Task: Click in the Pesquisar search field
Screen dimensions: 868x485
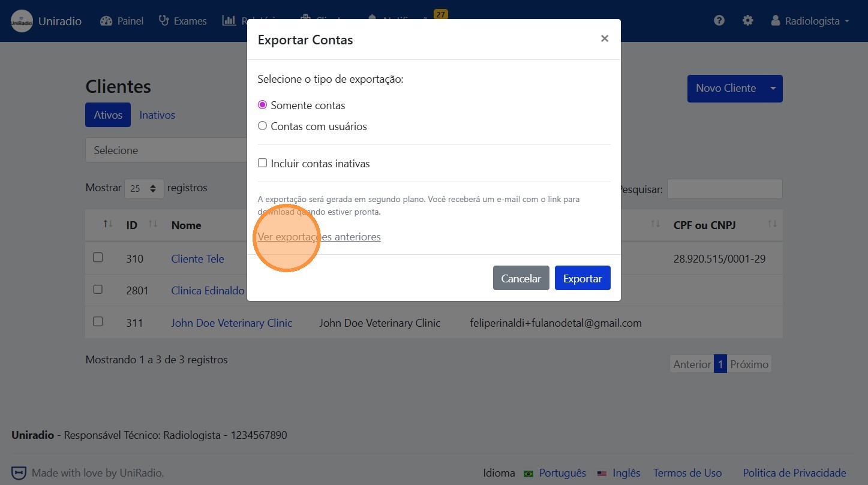Action: (x=724, y=189)
